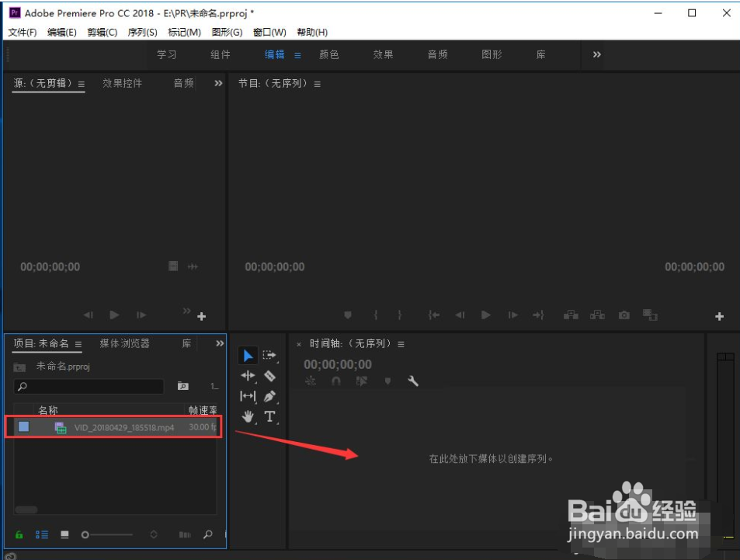This screenshot has width=740, height=560.
Task: Click the Extract button in Program monitor
Action: point(597,315)
